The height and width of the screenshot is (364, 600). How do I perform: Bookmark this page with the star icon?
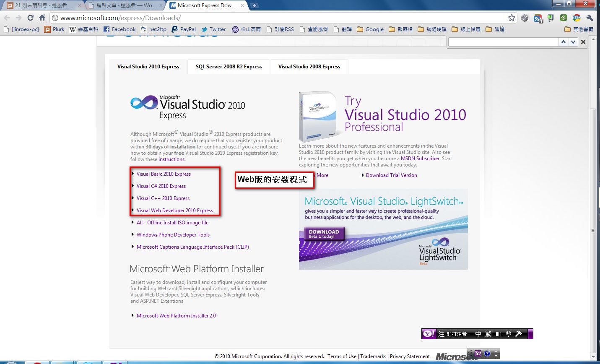point(512,18)
